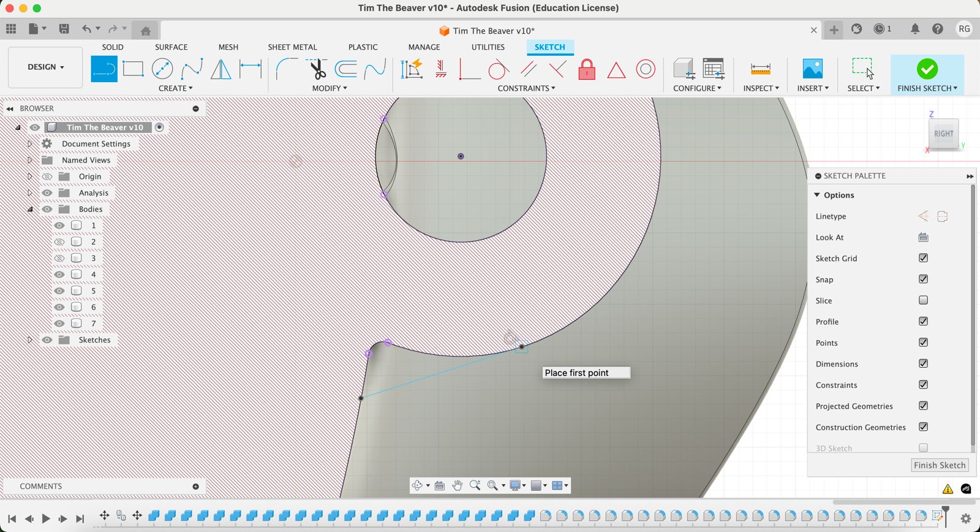Switch to the SURFACE tab
980x532 pixels.
click(171, 47)
